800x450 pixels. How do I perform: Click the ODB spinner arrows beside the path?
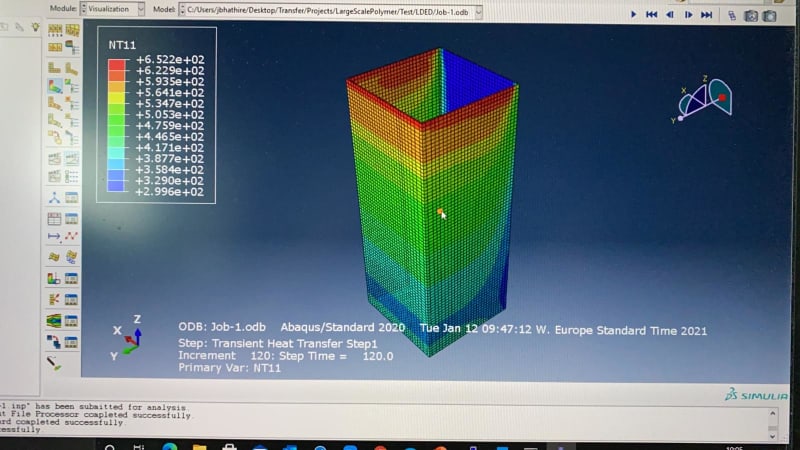[182, 10]
